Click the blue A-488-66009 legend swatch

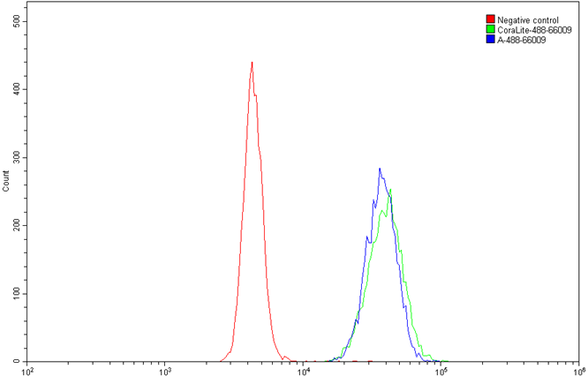[x=490, y=40]
